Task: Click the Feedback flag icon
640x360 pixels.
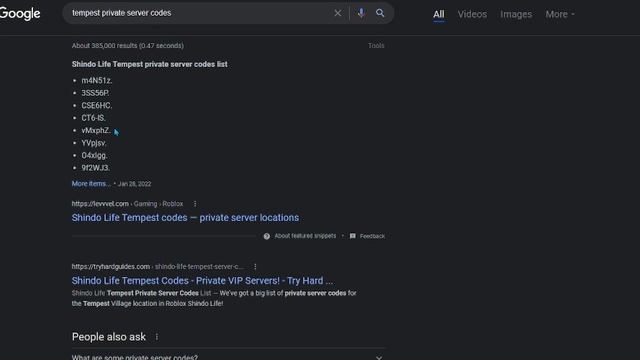Action: click(353, 236)
